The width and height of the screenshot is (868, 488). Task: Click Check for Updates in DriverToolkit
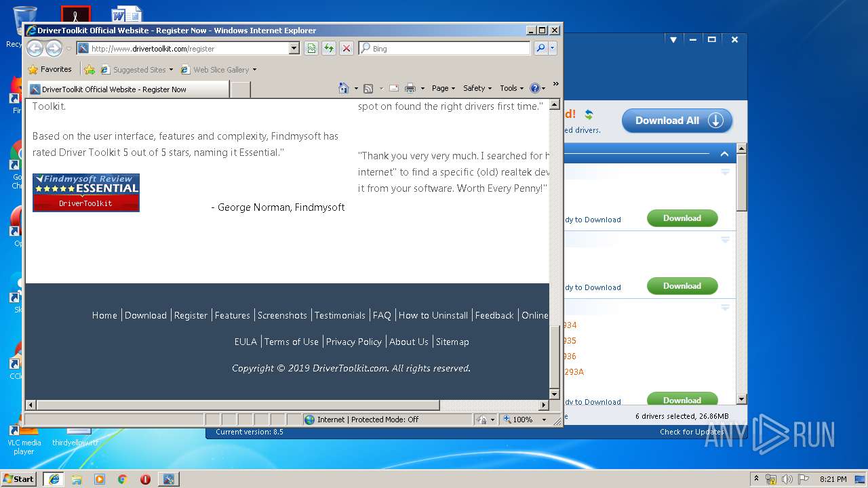coord(692,432)
